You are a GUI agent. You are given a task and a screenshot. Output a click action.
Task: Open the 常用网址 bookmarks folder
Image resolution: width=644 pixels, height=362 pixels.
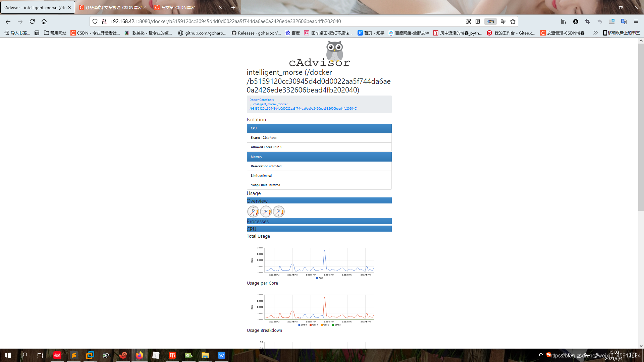(x=55, y=33)
